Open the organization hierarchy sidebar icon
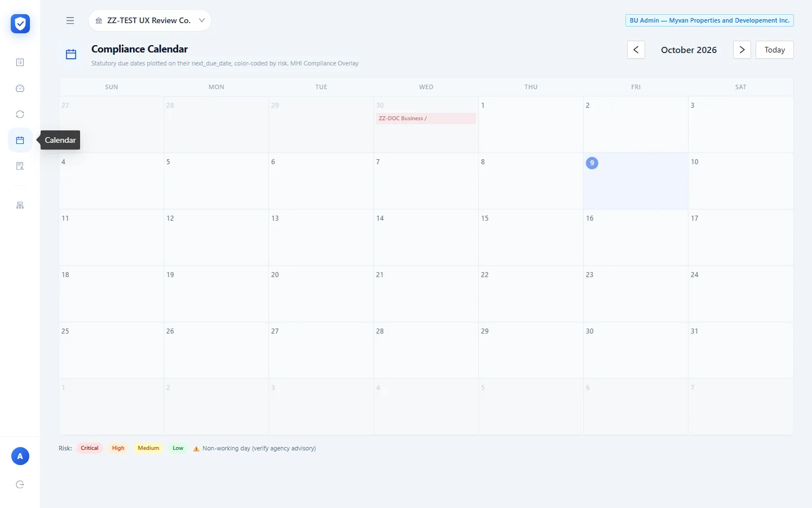Image resolution: width=812 pixels, height=508 pixels. tap(20, 205)
